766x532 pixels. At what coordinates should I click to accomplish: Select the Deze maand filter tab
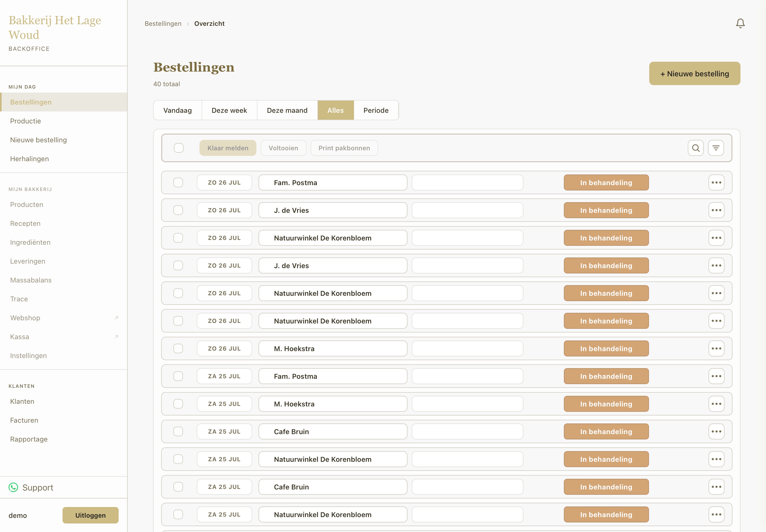coord(287,110)
